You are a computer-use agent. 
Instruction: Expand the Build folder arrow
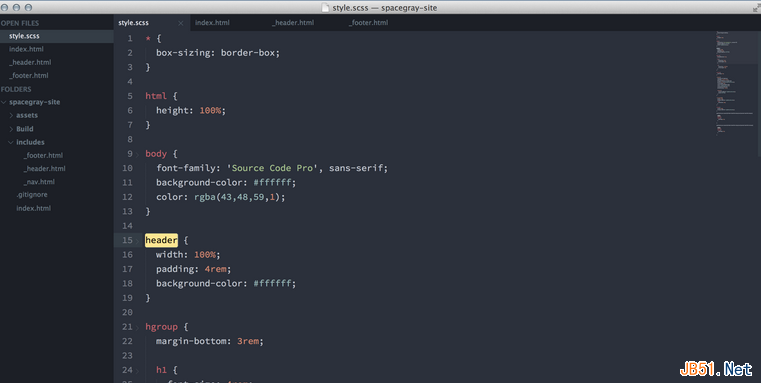tap(11, 129)
